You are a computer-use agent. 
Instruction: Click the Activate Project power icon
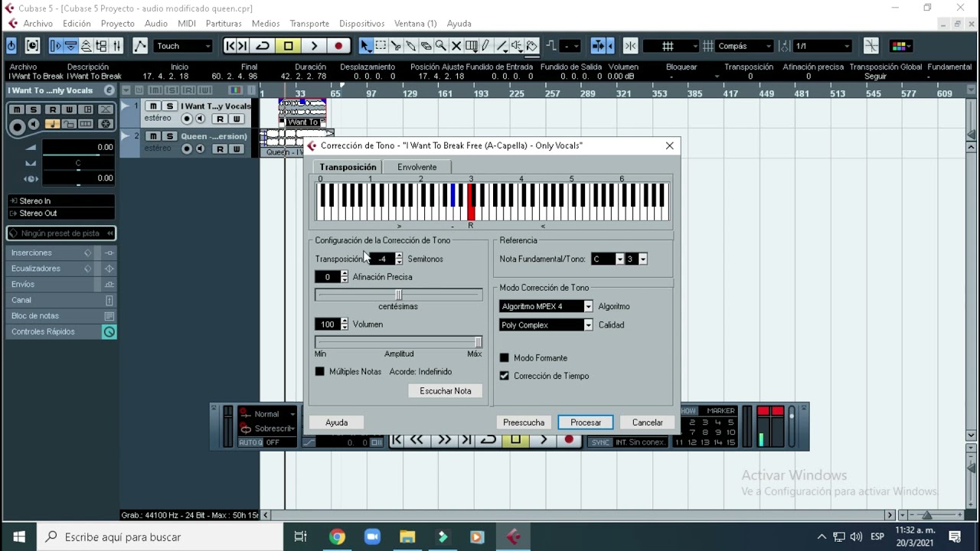tap(11, 46)
